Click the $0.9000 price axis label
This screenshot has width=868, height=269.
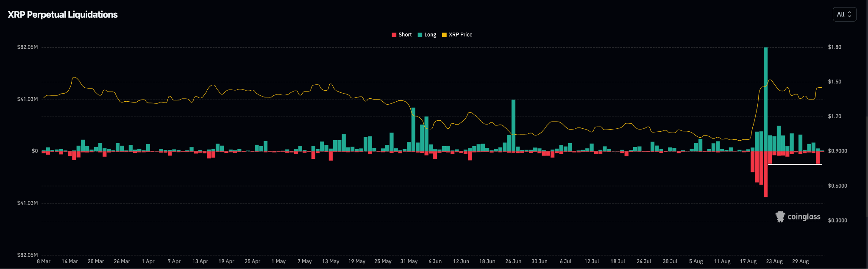pyautogui.click(x=837, y=151)
